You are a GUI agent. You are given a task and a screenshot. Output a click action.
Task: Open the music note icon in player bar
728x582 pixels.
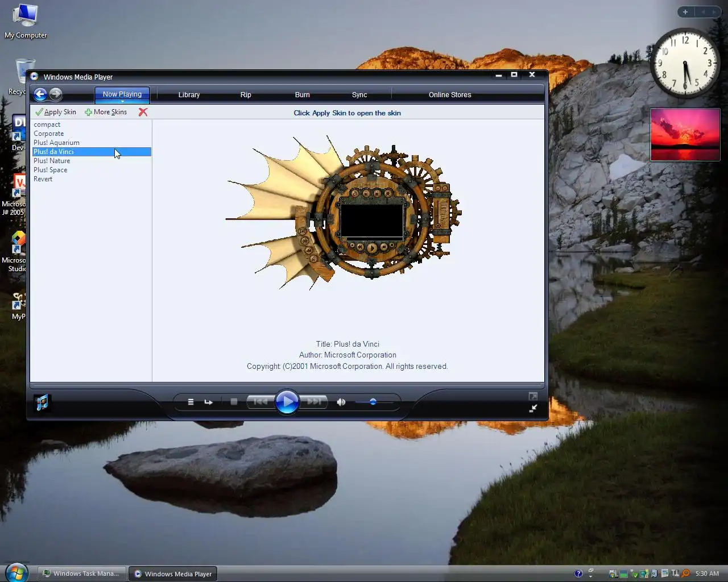(x=43, y=402)
